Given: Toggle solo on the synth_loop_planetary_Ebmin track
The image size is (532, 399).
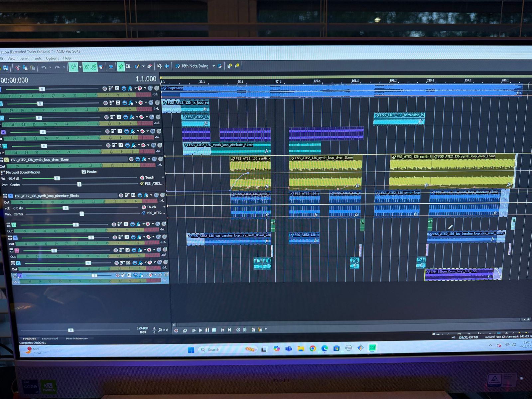Looking at the screenshot, I should tap(162, 195).
